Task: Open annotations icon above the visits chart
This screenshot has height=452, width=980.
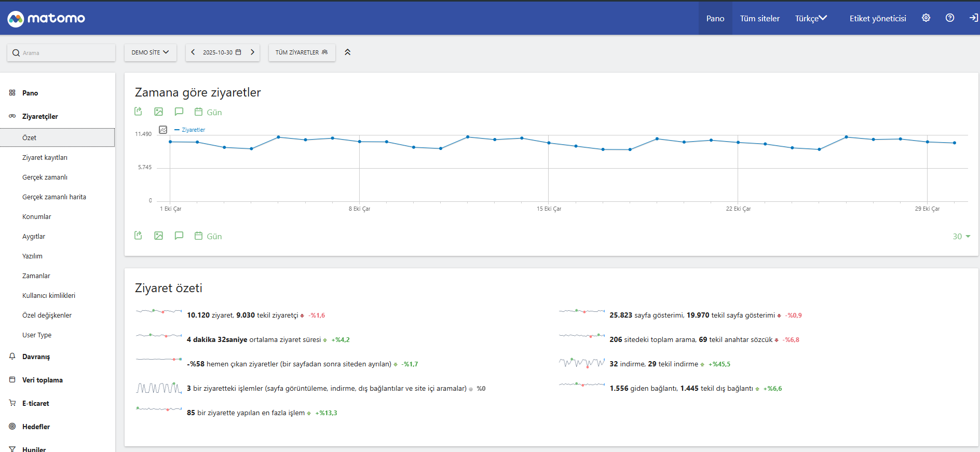Action: (179, 112)
